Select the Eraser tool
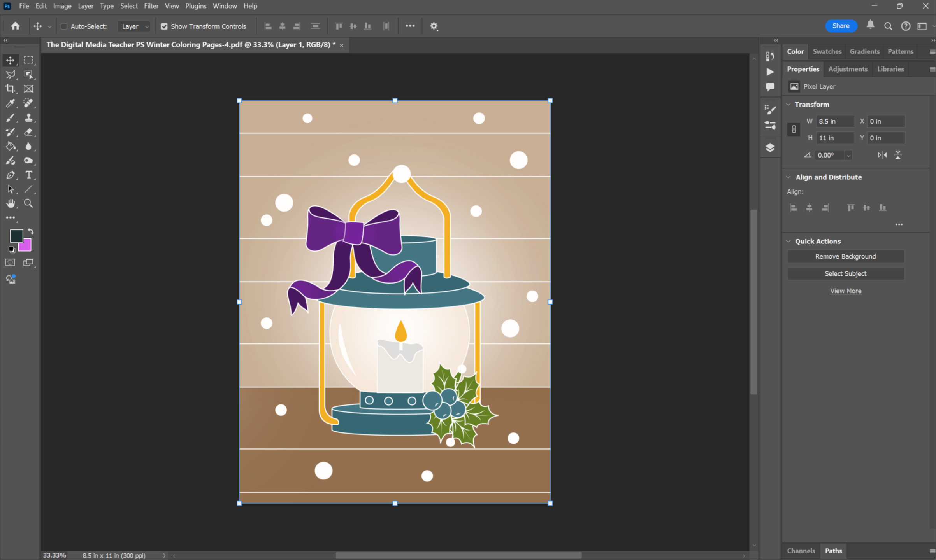The width and height of the screenshot is (936, 560). [x=29, y=132]
